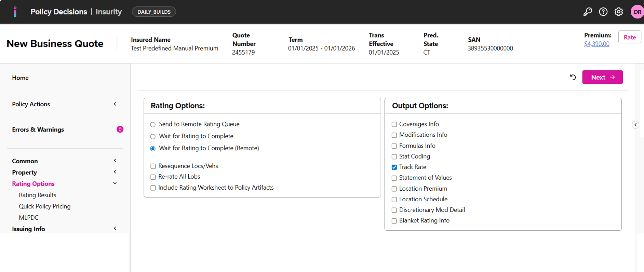Enable Re-rate All Lobs checkbox
Screen dimensions: 644x272
coord(153,177)
